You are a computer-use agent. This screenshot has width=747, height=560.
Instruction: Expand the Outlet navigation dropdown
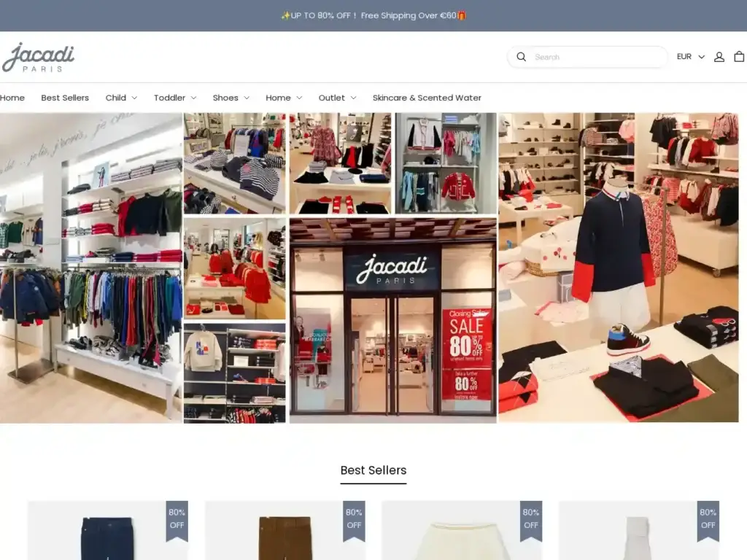tap(336, 97)
